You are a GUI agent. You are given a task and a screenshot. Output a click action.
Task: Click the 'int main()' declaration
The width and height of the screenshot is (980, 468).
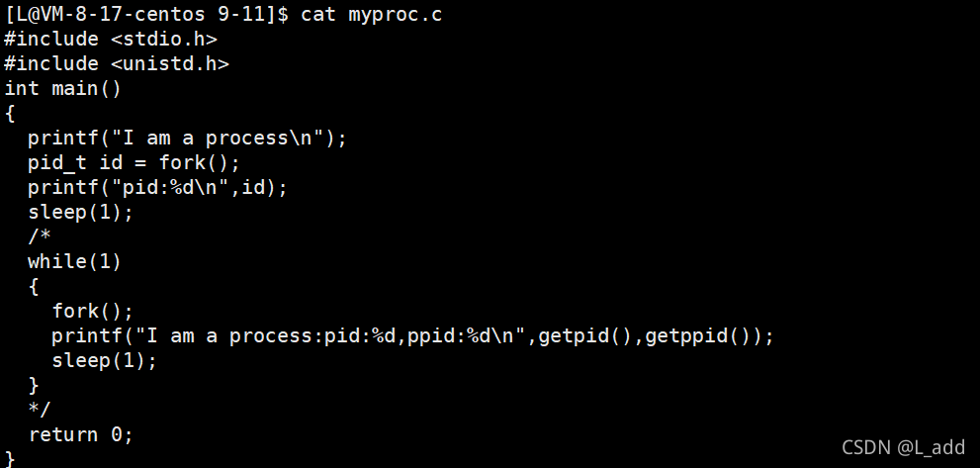(62, 89)
